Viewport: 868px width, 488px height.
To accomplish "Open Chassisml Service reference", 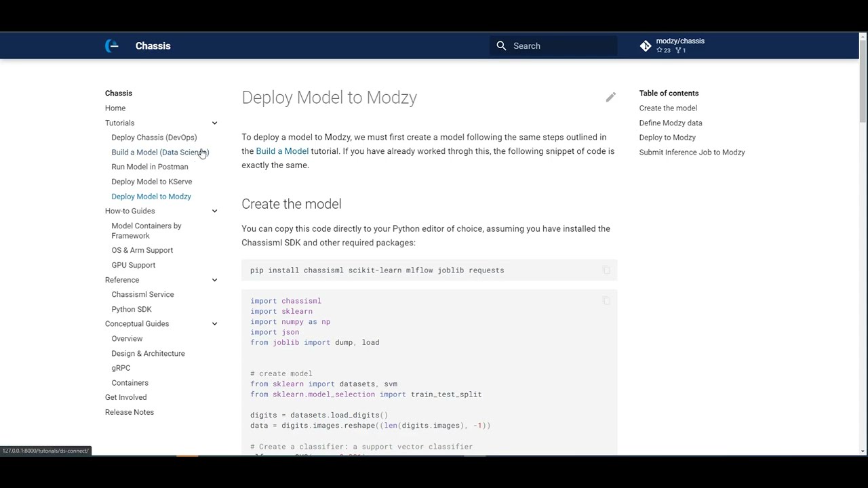I will point(142,295).
